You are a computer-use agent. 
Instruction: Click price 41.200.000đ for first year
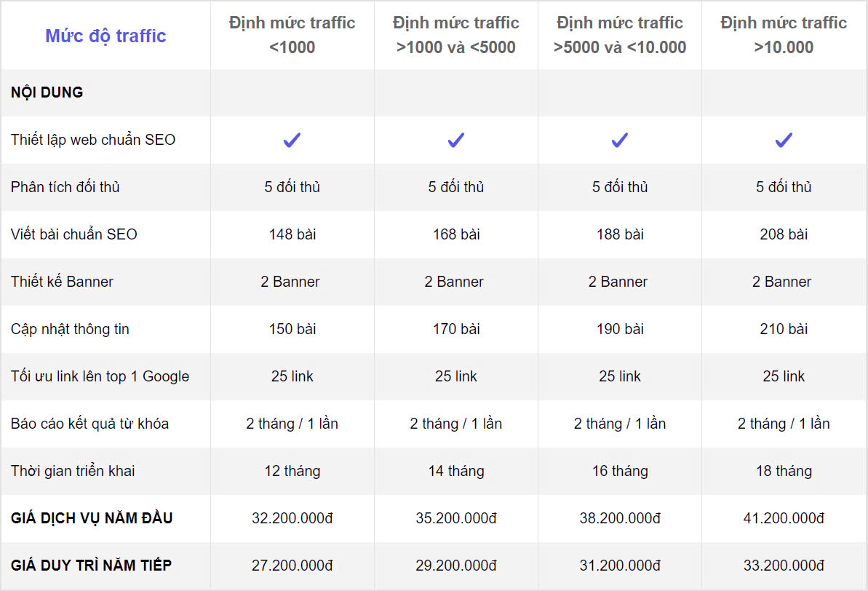point(784,518)
